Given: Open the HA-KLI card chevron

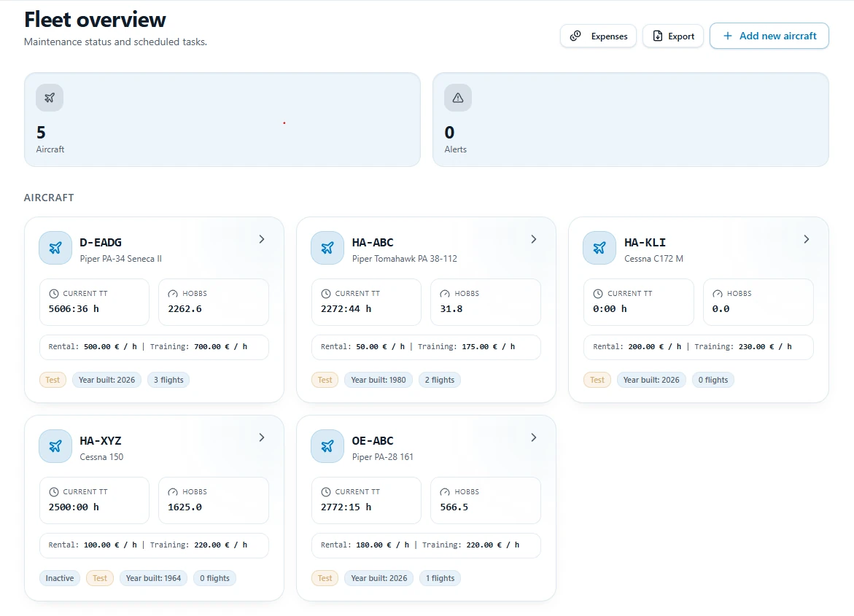Looking at the screenshot, I should [807, 239].
